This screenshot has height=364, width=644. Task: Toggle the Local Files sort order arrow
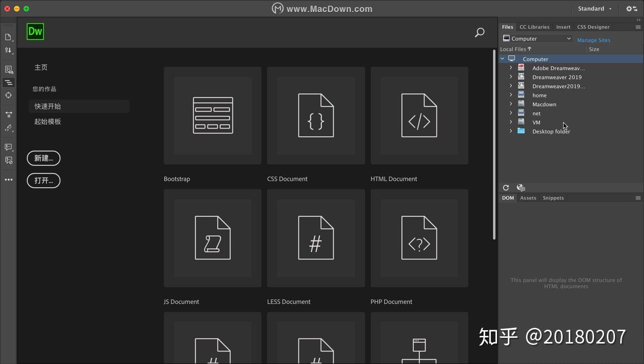[528, 49]
